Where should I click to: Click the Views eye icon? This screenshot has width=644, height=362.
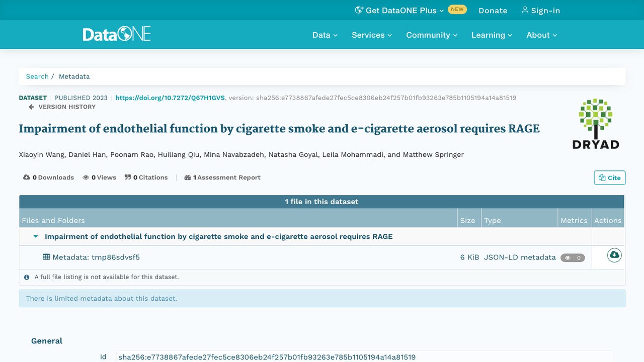pyautogui.click(x=86, y=177)
